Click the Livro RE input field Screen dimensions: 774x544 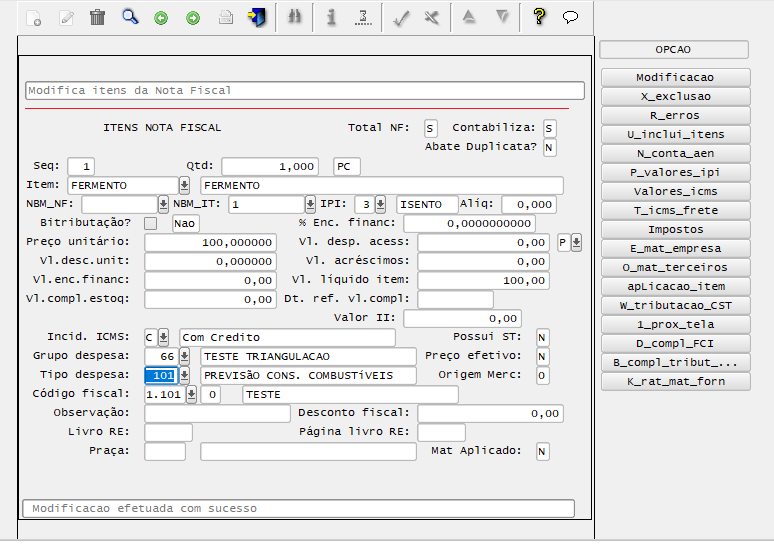pyautogui.click(x=168, y=432)
